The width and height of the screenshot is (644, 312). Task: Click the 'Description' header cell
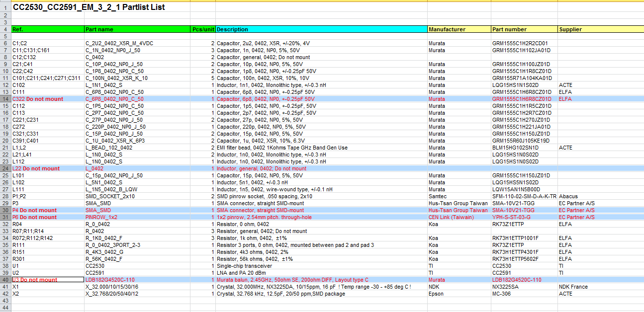click(321, 29)
